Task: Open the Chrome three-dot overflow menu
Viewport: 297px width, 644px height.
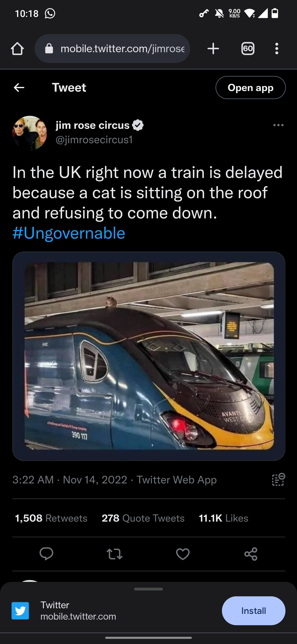Action: click(277, 49)
